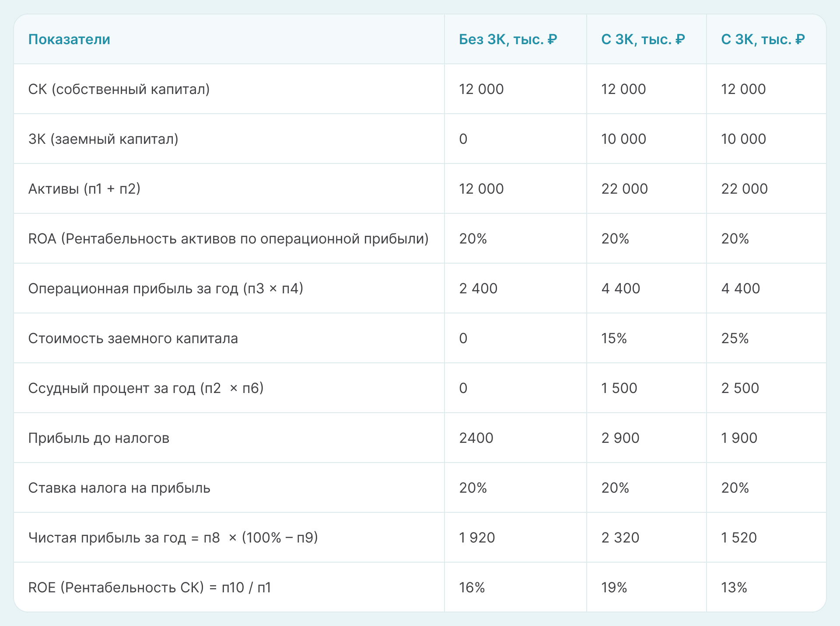This screenshot has height=626, width=840.
Task: Click 'Ставка налога на прибыль' row label
Action: (119, 488)
